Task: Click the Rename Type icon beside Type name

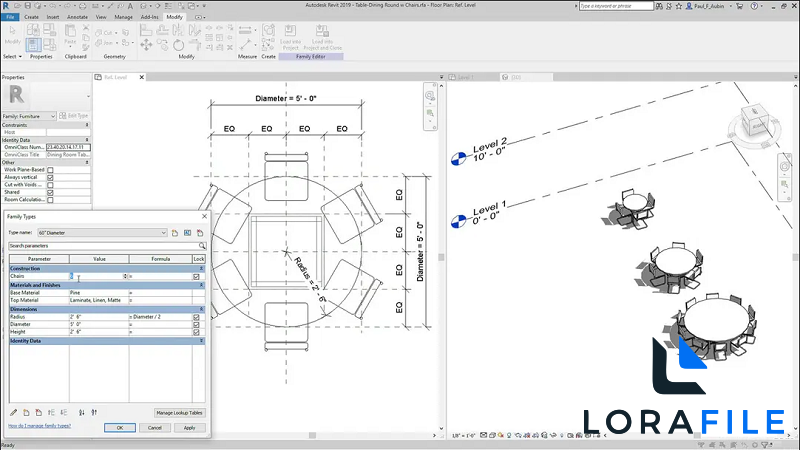Action: (x=188, y=233)
